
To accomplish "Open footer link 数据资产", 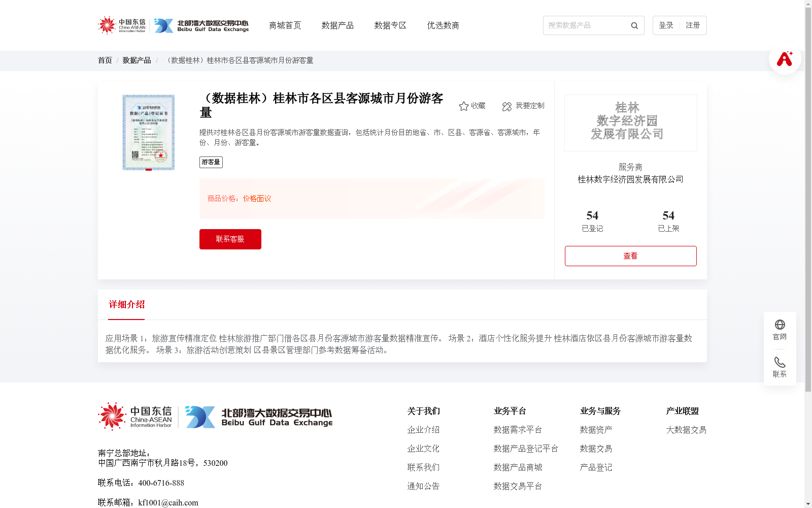I will (x=596, y=430).
